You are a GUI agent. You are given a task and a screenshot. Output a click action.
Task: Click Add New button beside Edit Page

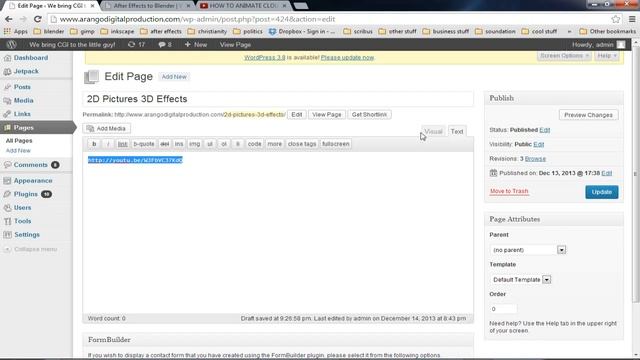[x=174, y=77]
